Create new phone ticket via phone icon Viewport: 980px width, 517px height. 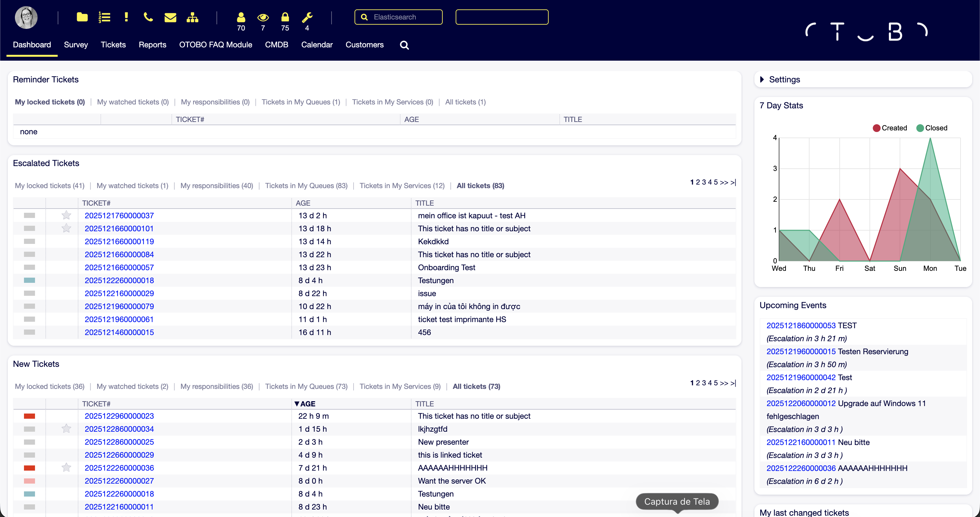pyautogui.click(x=148, y=17)
